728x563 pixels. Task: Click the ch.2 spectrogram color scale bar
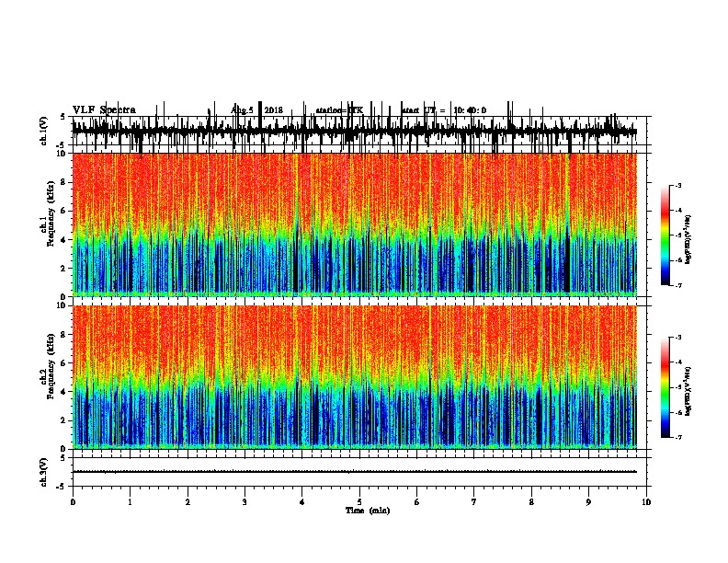665,387
